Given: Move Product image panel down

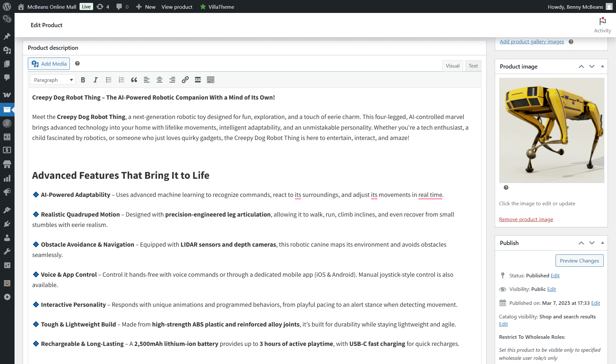Looking at the screenshot, I should click(592, 66).
